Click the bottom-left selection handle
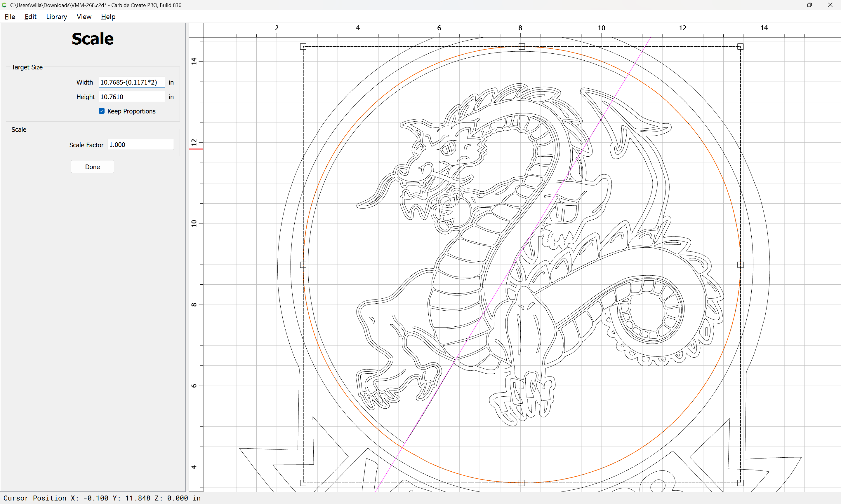Viewport: 841px width, 504px height. click(303, 483)
